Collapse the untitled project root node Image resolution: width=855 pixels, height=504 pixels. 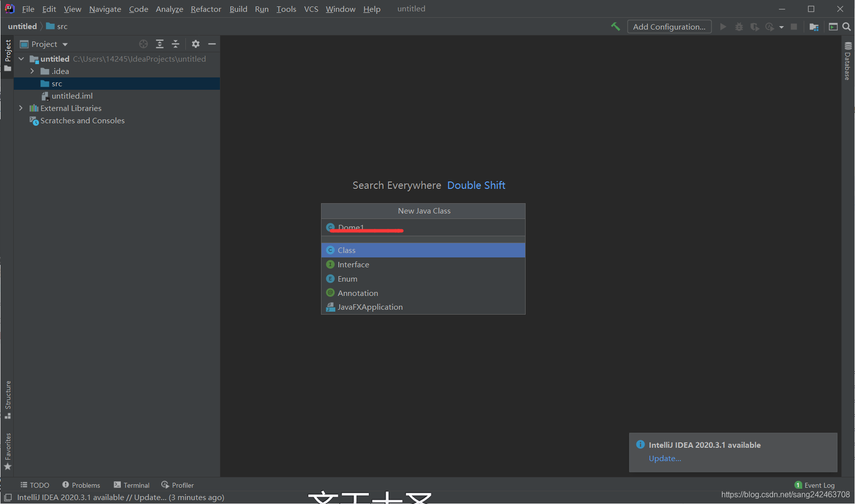point(21,59)
